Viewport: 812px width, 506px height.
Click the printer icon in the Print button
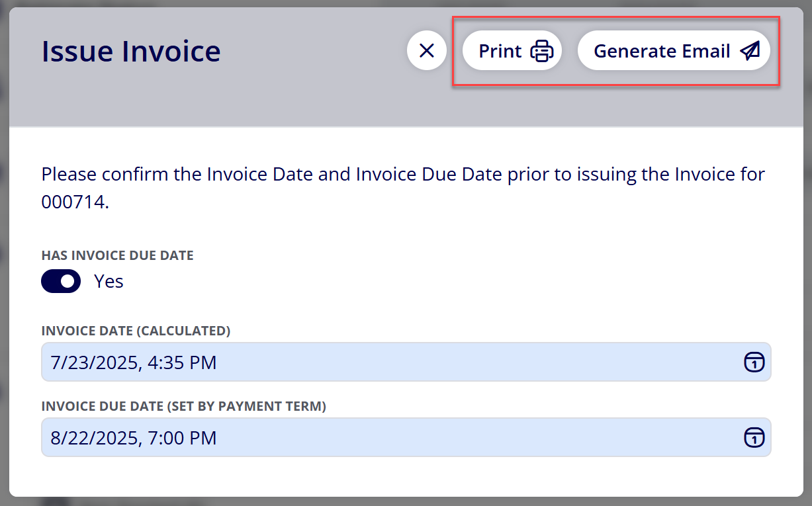542,51
